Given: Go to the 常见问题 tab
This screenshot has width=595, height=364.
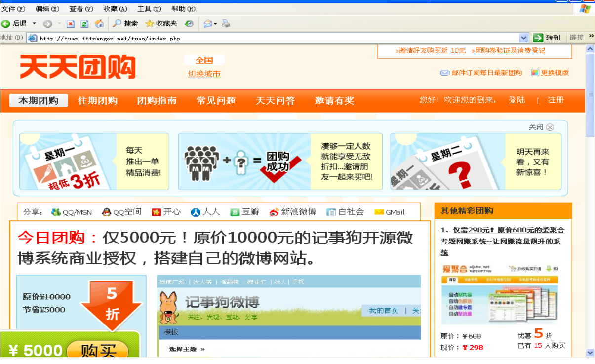Looking at the screenshot, I should (216, 101).
